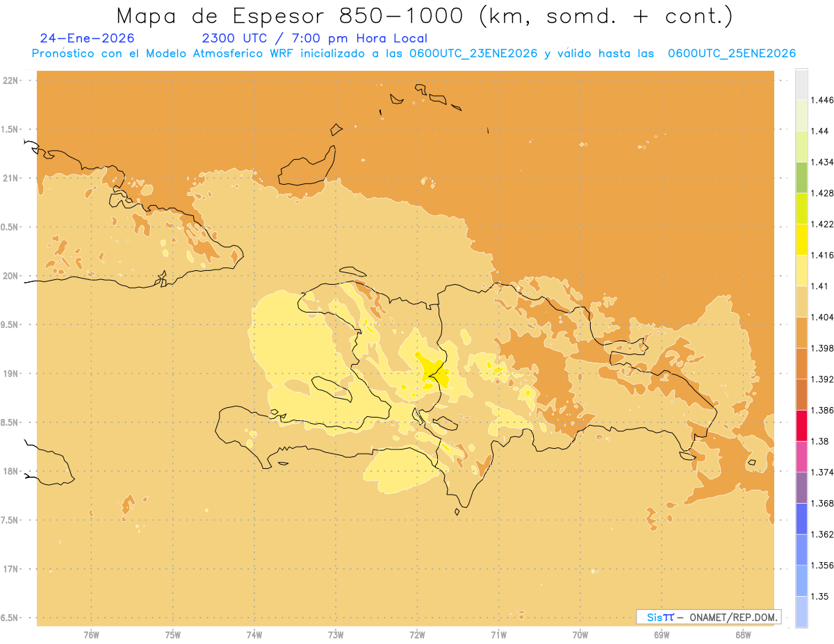Click the '6.5N' latitude label
The height and width of the screenshot is (644, 834).
(x=10, y=618)
